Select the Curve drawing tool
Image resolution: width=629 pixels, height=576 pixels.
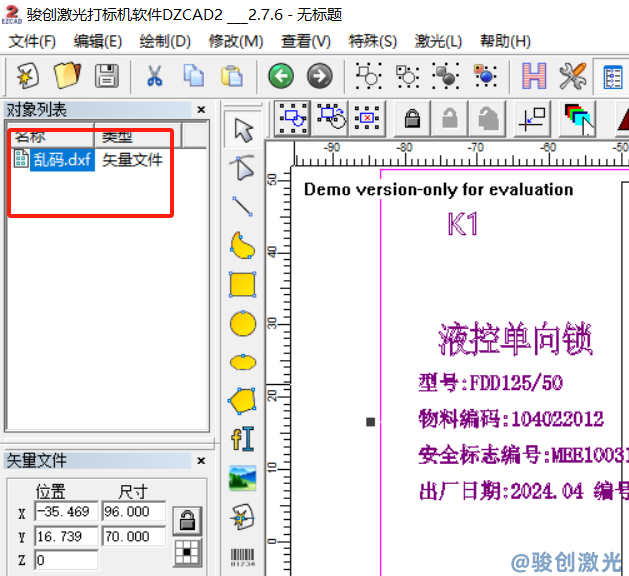(242, 245)
